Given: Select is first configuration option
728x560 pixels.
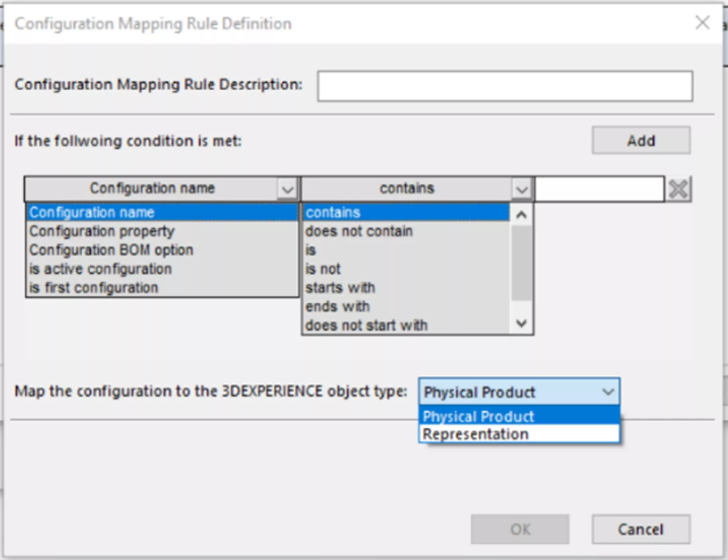Looking at the screenshot, I should [x=162, y=287].
